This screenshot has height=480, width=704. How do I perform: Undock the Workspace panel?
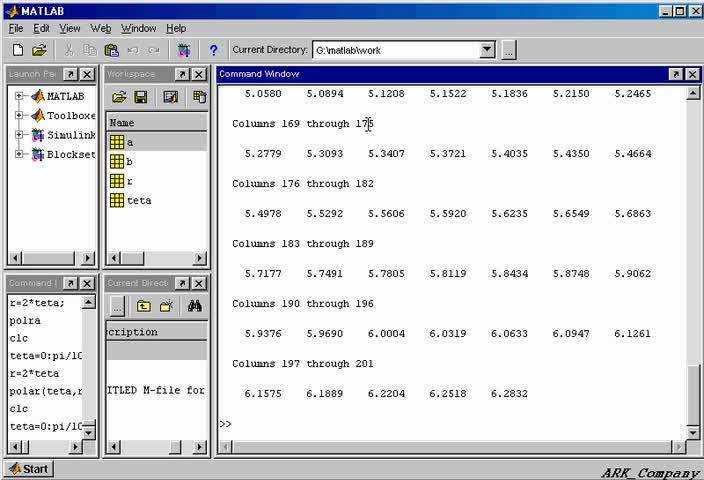(x=182, y=74)
